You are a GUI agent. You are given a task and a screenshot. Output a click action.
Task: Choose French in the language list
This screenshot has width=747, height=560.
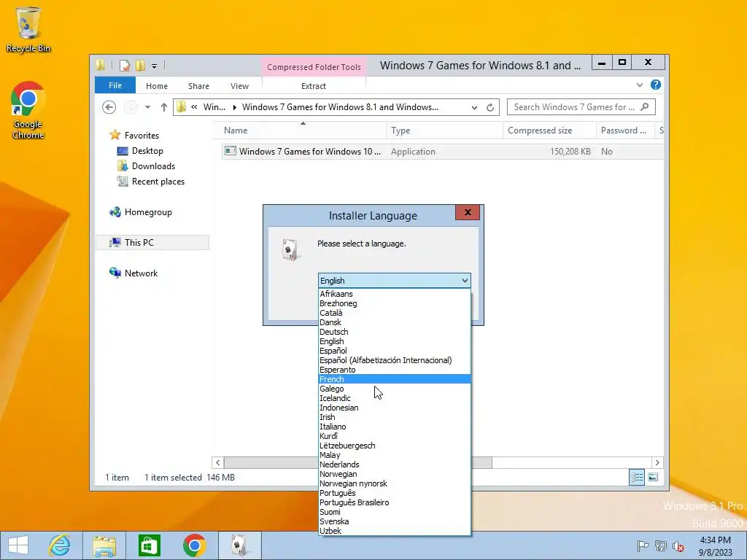395,379
